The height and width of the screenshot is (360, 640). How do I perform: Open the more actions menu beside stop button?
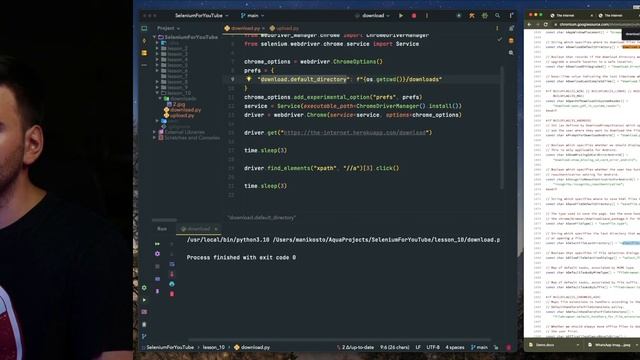point(427,16)
